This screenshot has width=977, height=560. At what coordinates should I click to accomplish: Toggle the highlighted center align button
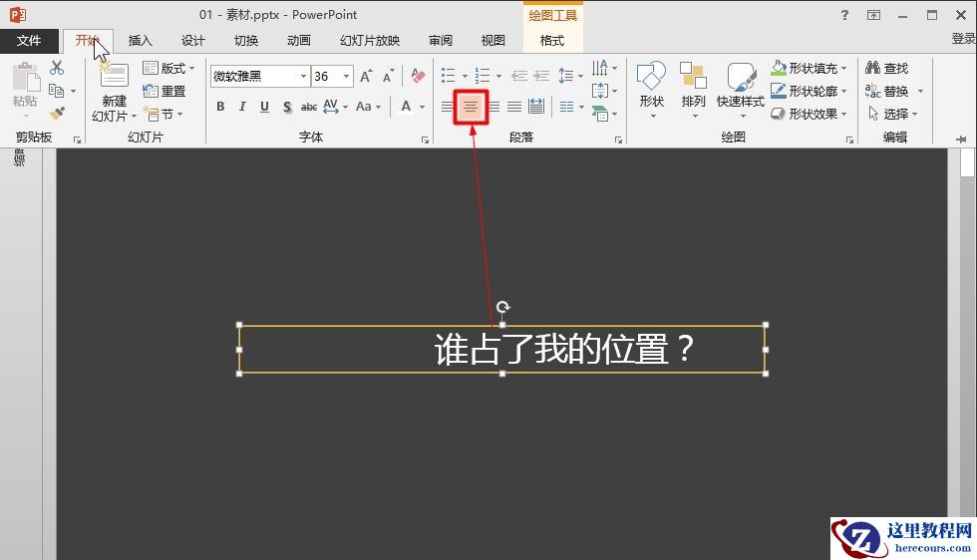coord(471,107)
